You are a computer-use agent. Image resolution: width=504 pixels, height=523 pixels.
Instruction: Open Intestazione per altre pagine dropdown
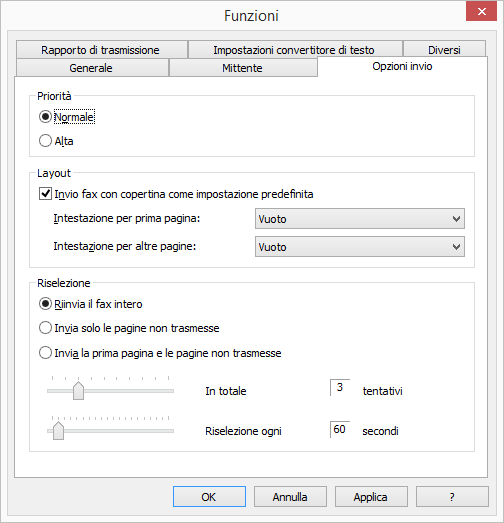tap(360, 247)
